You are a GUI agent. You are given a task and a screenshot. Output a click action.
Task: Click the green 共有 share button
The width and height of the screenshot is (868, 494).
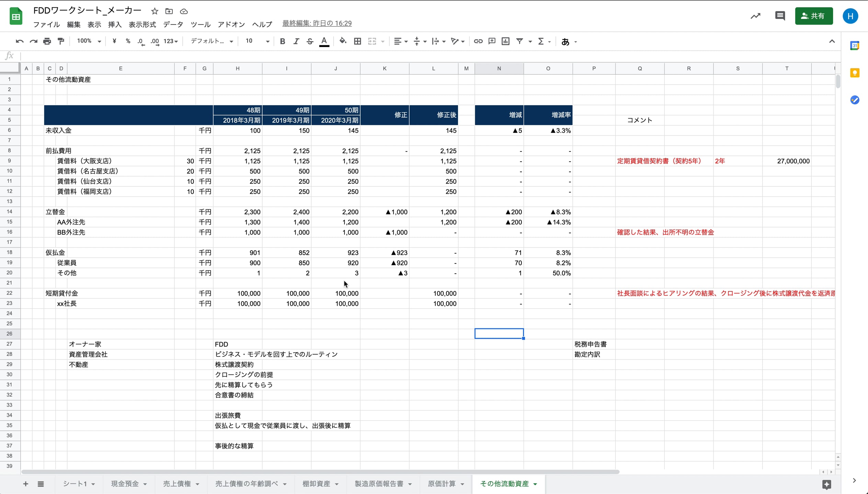(813, 16)
